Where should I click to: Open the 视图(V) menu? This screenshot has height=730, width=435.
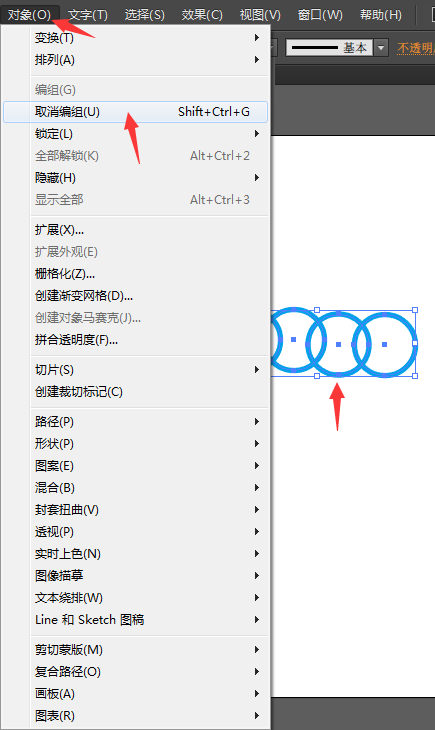pyautogui.click(x=260, y=14)
